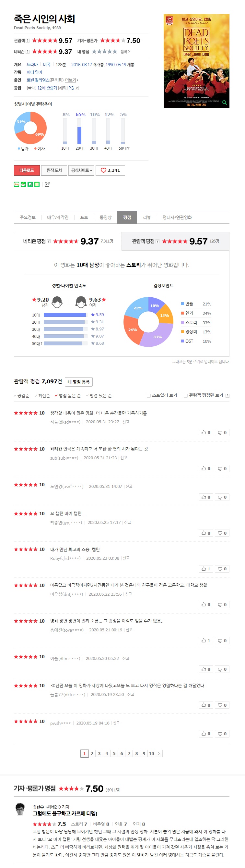The width and height of the screenshot is (245, 868).
Task: Share to Naver cafe icon
Action: click(x=23, y=184)
